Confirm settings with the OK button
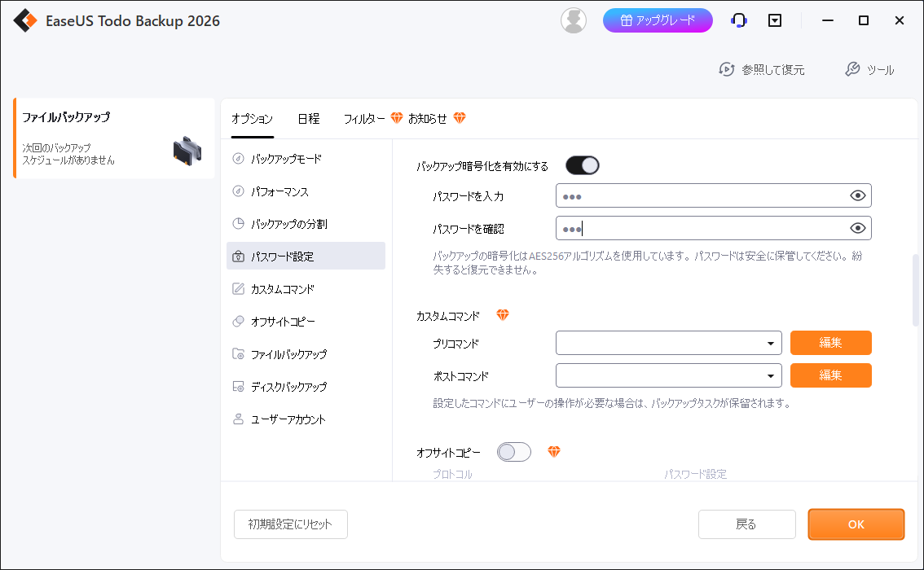 coord(856,524)
